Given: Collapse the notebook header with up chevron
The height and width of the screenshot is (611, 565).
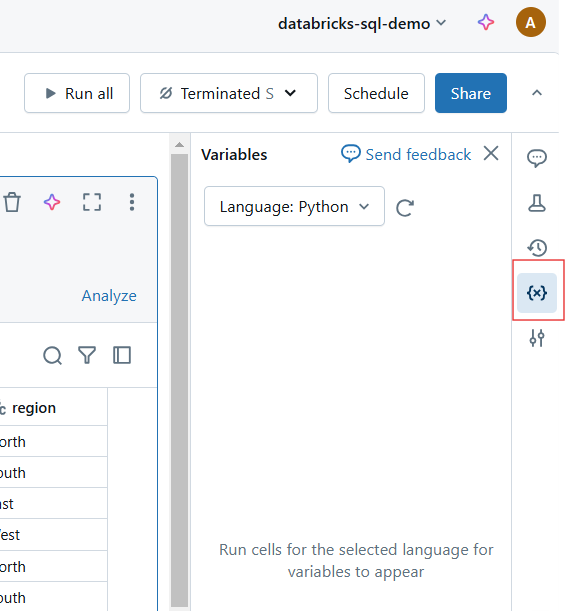Looking at the screenshot, I should coord(537,93).
